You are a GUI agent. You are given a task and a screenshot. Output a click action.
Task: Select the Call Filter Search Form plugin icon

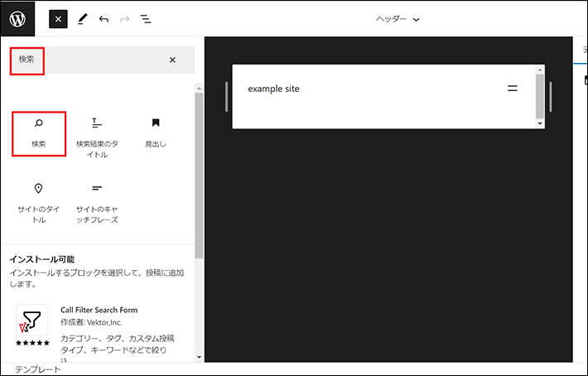[31, 321]
